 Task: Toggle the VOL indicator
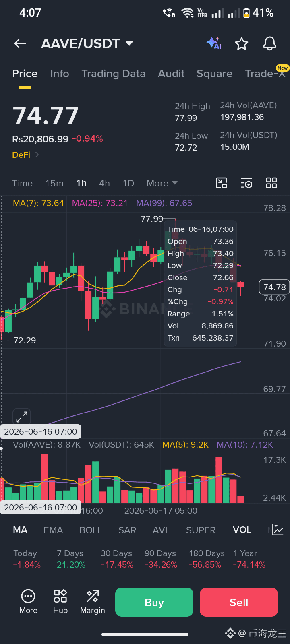click(242, 530)
